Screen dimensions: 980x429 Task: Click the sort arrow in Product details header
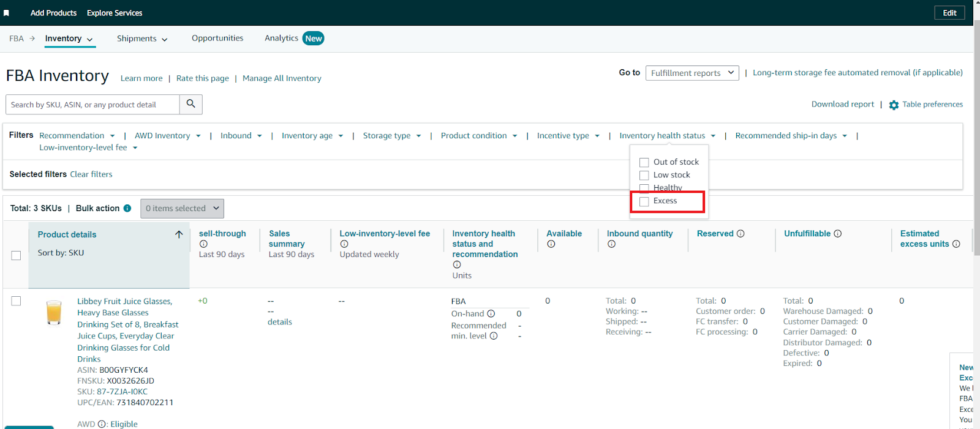point(179,234)
